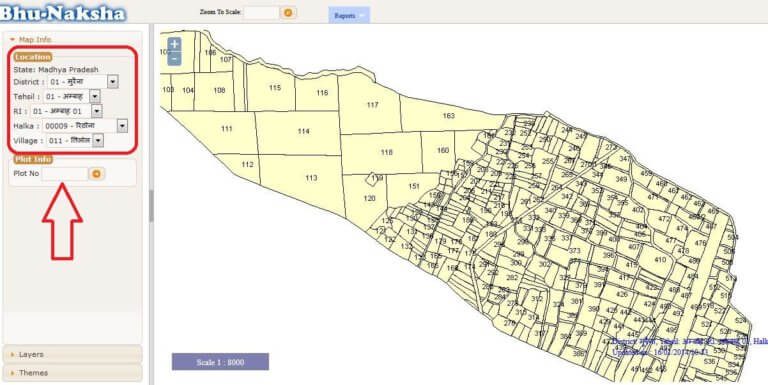Screen dimensions: 768x385
Task: Select plot 373 on the map
Action: click(x=574, y=251)
